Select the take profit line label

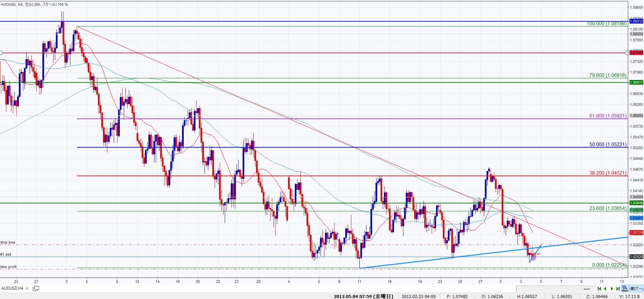tap(8, 267)
